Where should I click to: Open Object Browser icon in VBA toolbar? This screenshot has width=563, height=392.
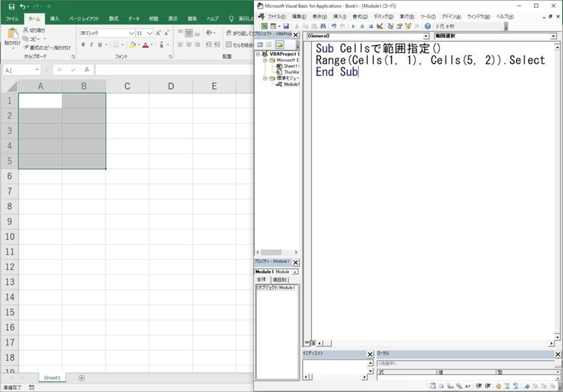pos(408,26)
